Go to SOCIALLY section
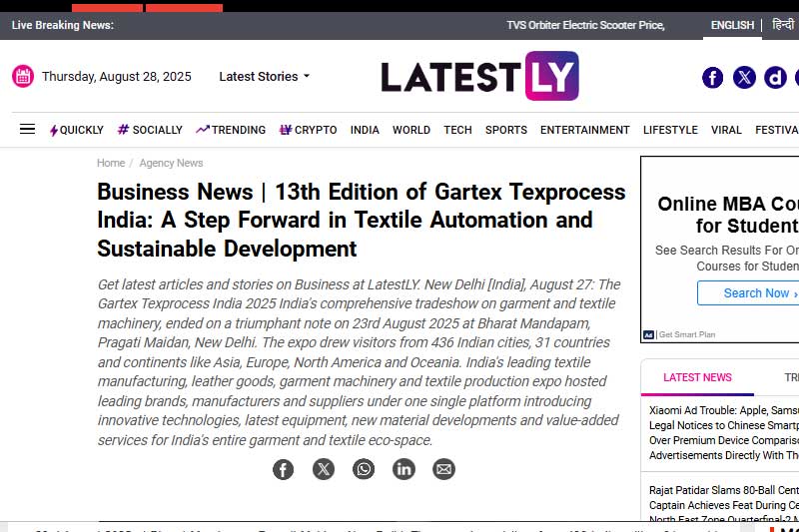The image size is (799, 532). (x=150, y=130)
